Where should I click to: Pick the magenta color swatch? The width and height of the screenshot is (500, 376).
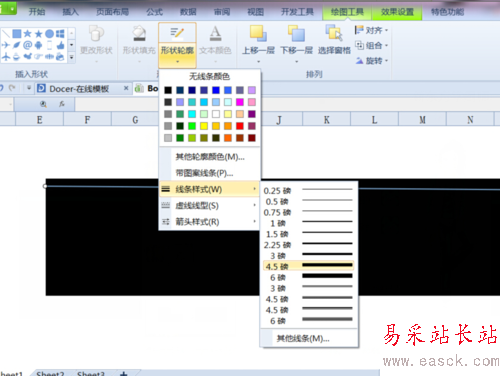coord(240,102)
